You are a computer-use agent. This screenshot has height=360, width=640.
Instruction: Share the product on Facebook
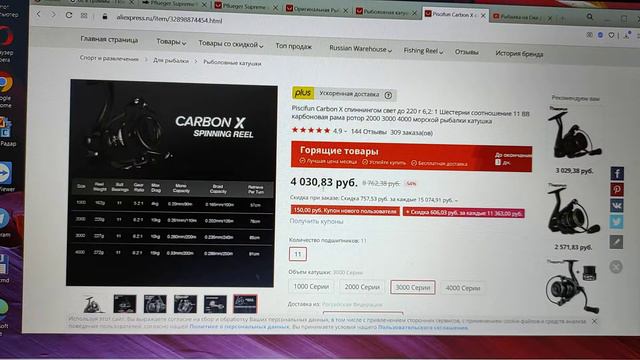pos(617,173)
